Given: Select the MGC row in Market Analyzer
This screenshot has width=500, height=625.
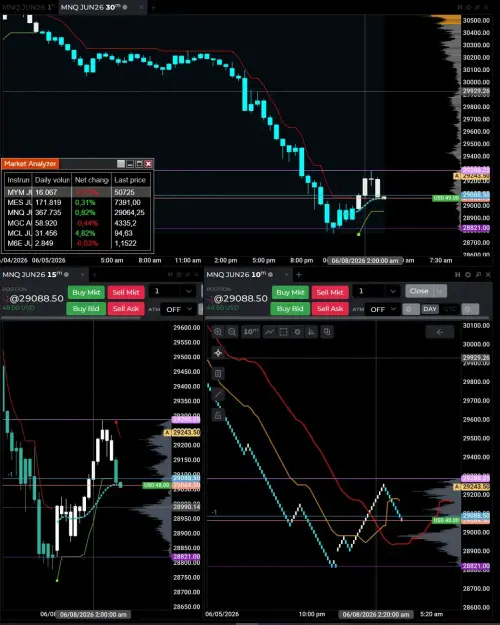Looking at the screenshot, I should [x=77, y=223].
